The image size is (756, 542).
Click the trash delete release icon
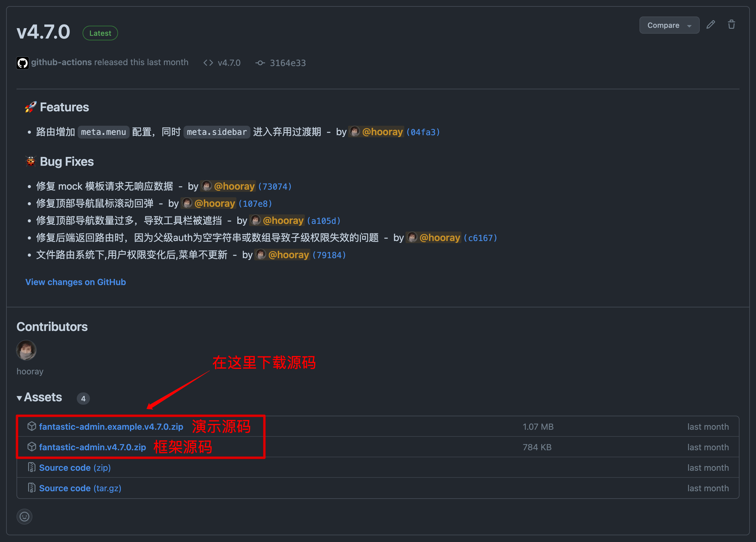731,25
